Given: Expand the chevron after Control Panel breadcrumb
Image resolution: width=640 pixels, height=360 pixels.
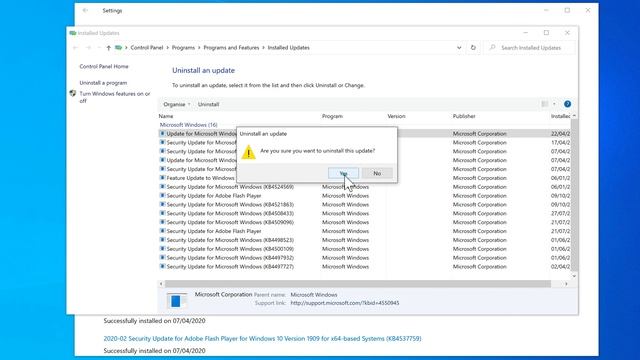Looking at the screenshot, I should coord(167,48).
